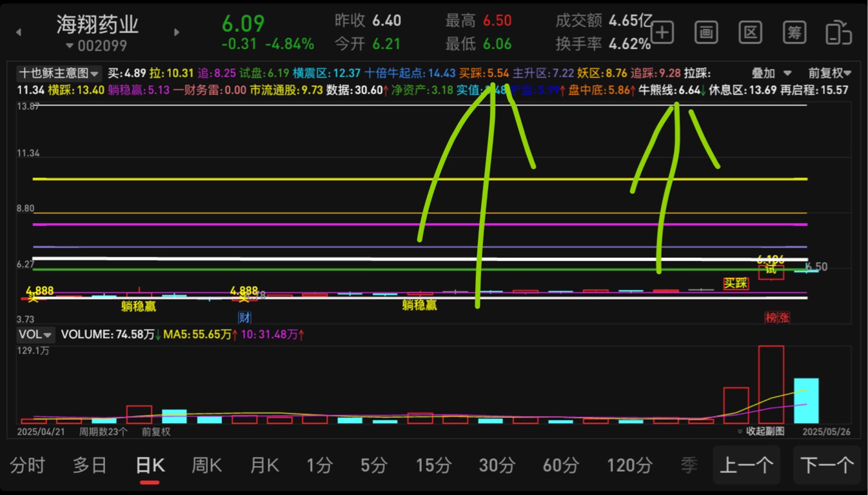Open 十也稣主意图 indicator dropdown
This screenshot has height=495, width=868.
pos(59,73)
